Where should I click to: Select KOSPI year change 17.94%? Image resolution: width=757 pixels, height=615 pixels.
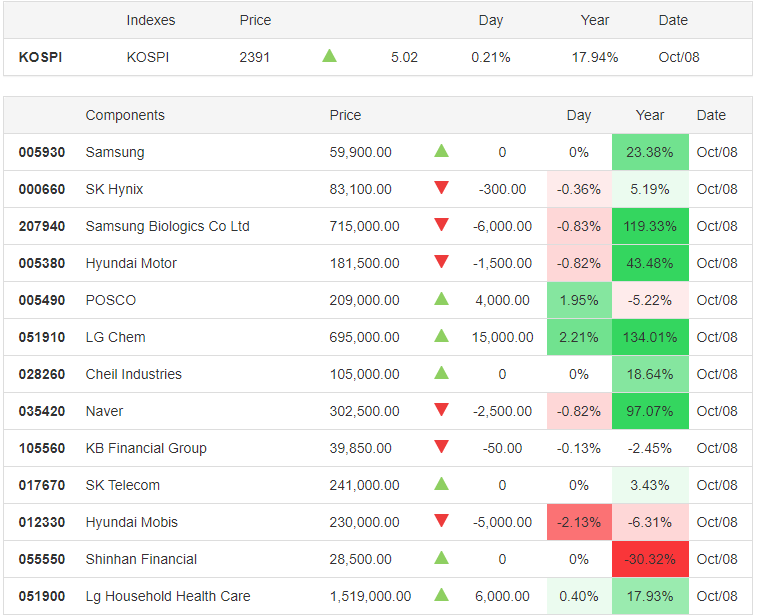pos(595,57)
